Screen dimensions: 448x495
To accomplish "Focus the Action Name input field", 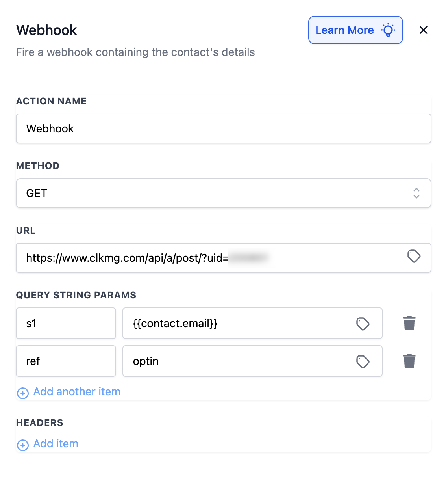I will click(x=223, y=128).
